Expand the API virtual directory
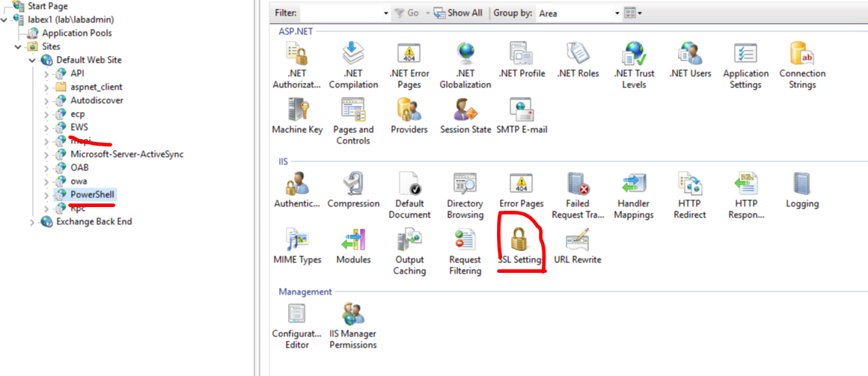Screen dimensions: 868x376 coord(46,73)
